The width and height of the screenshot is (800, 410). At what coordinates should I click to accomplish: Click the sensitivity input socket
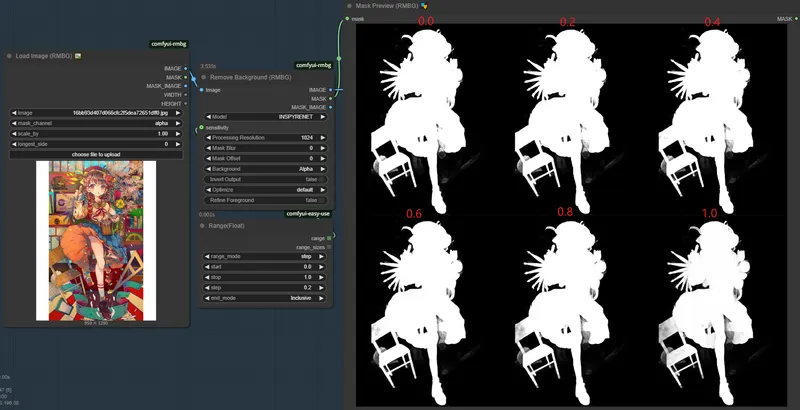tap(201, 127)
